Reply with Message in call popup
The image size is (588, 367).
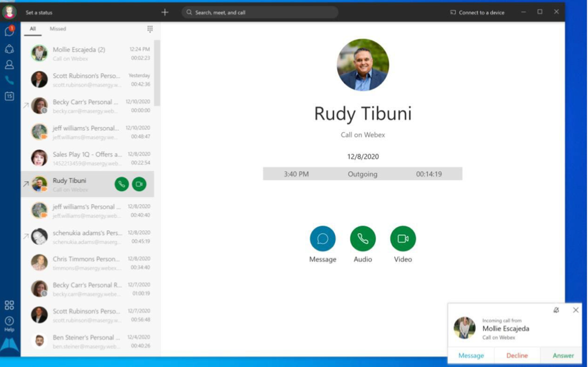pyautogui.click(x=471, y=355)
